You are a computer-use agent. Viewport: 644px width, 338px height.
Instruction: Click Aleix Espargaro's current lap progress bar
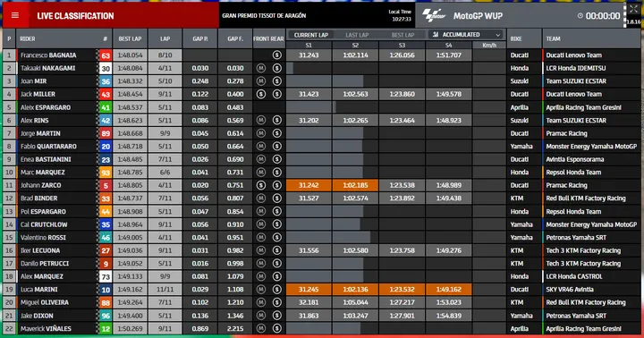[311, 107]
